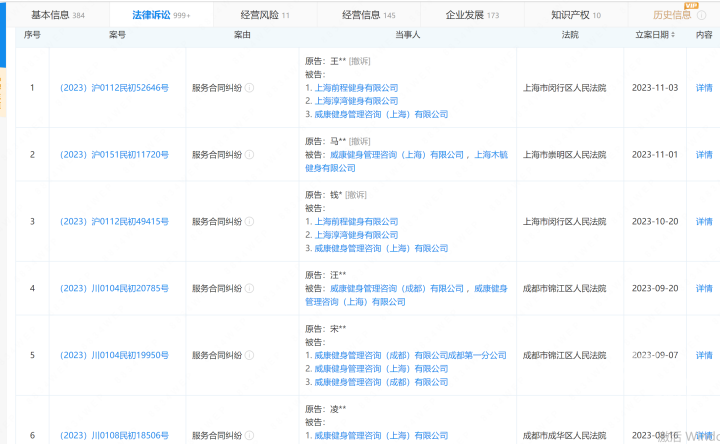Open 详情 for case dated 2023-11-03
The width and height of the screenshot is (720, 444).
[x=704, y=88]
